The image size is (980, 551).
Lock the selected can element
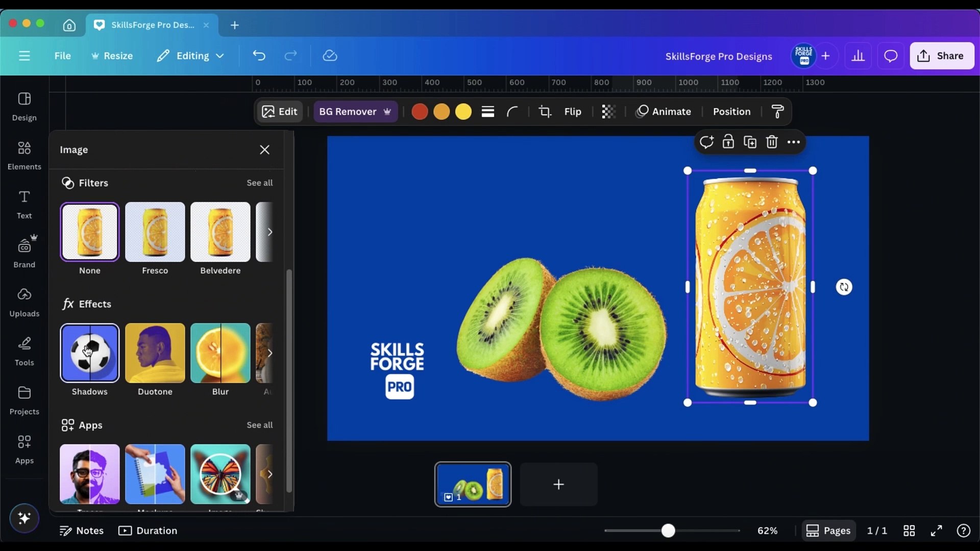728,142
